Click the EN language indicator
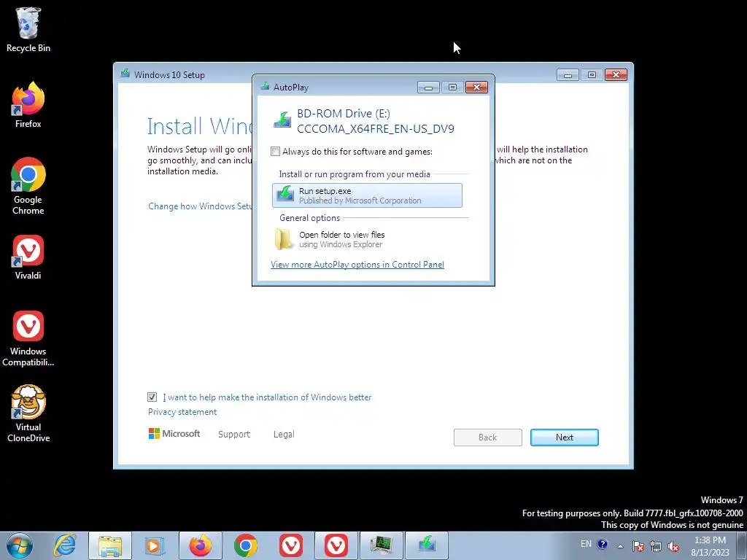The image size is (747, 560). [586, 544]
